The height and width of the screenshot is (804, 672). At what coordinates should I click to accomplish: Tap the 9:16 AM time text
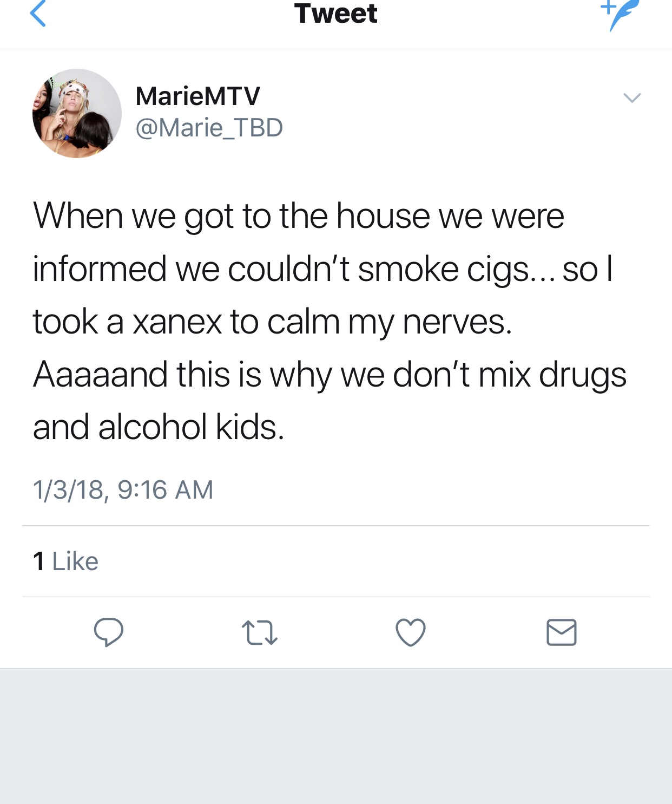click(166, 490)
